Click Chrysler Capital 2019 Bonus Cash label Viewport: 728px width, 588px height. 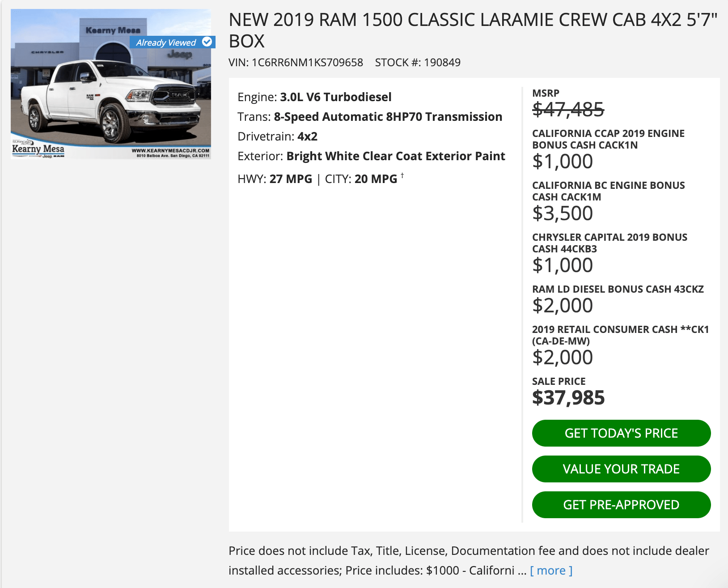click(609, 243)
